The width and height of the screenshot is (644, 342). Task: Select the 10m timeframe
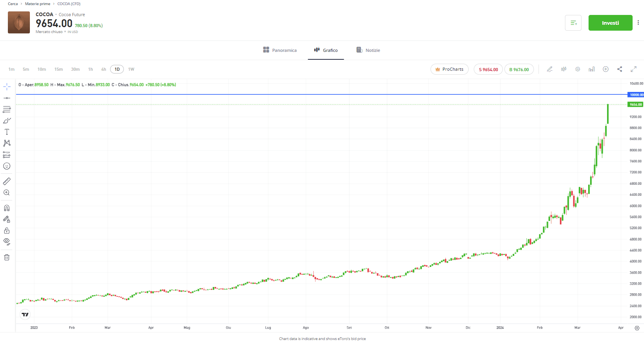coord(42,69)
